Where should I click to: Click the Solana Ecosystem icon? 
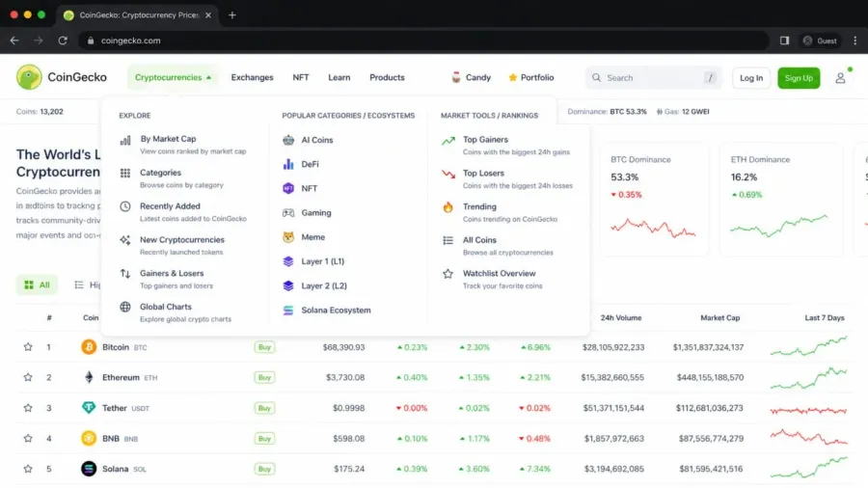point(288,311)
